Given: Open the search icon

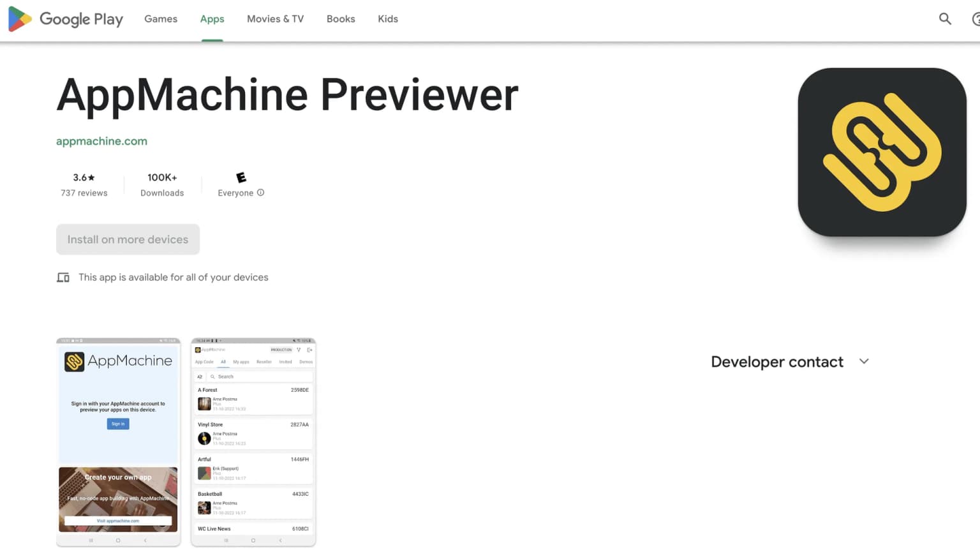Looking at the screenshot, I should coord(945,19).
